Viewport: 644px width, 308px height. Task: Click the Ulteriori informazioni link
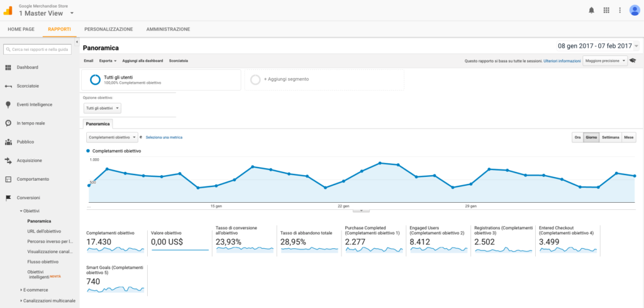pos(562,60)
